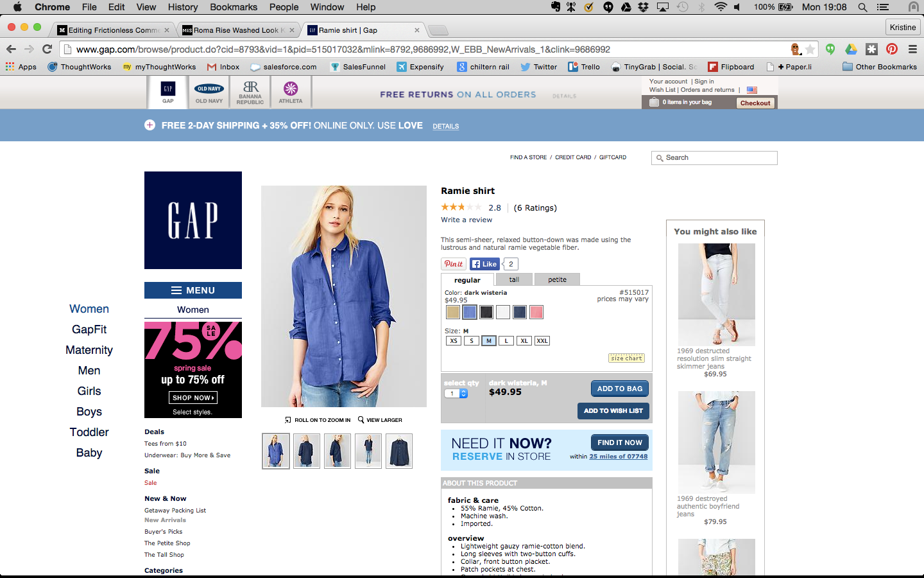Open the Hangouts extension
This screenshot has height=578, width=924.
coord(830,49)
